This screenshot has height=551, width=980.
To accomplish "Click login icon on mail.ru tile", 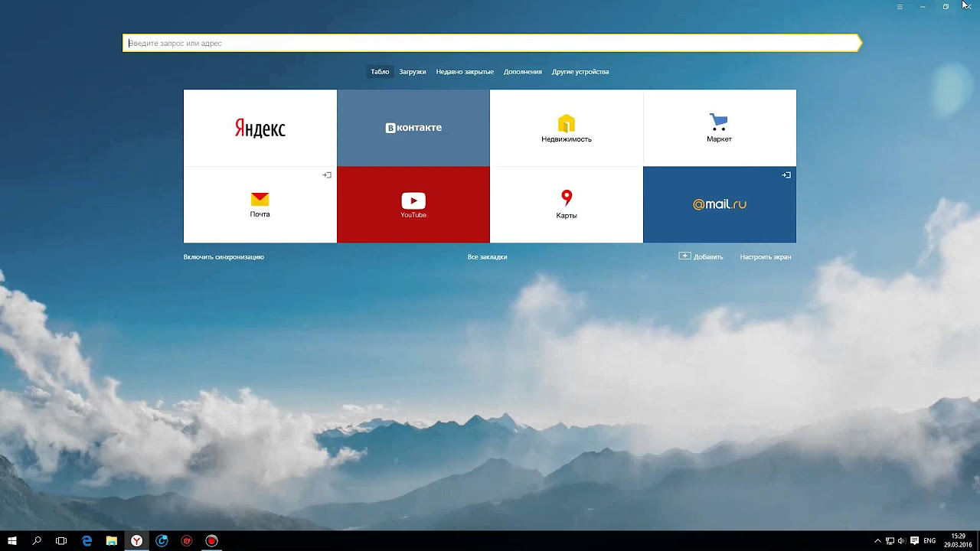I will [786, 175].
